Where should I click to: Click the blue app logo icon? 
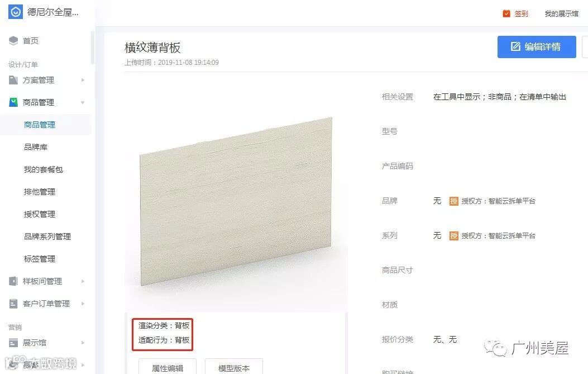coord(16,12)
